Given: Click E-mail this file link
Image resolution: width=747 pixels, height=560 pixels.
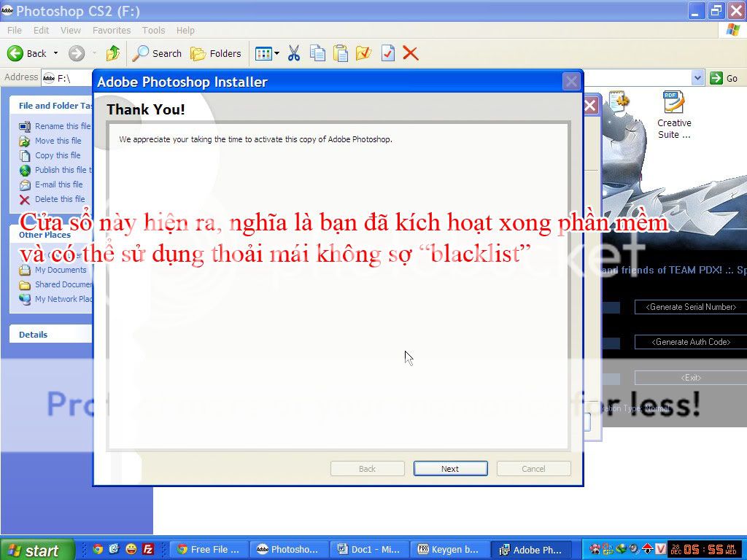Looking at the screenshot, I should [51, 184].
